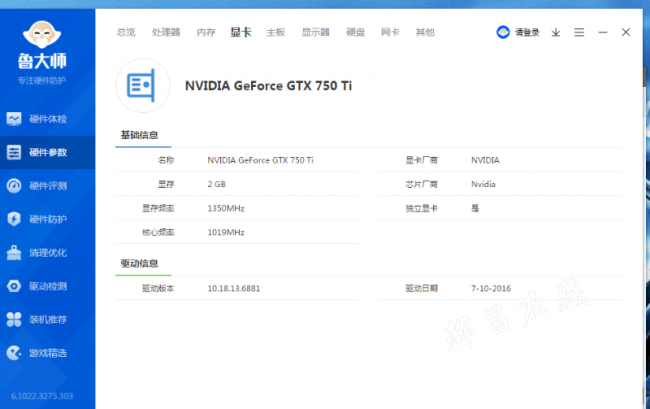Click the 鲁大师 logo avatar
This screenshot has width=650, height=409.
coord(42,34)
